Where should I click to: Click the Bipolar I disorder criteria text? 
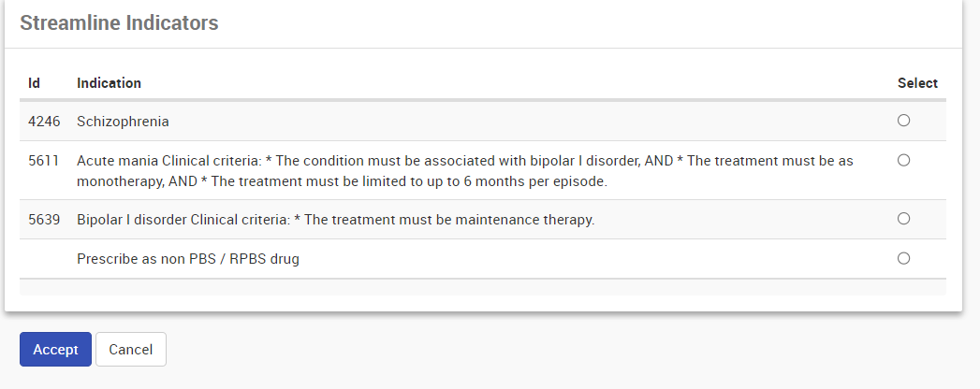tap(335, 220)
